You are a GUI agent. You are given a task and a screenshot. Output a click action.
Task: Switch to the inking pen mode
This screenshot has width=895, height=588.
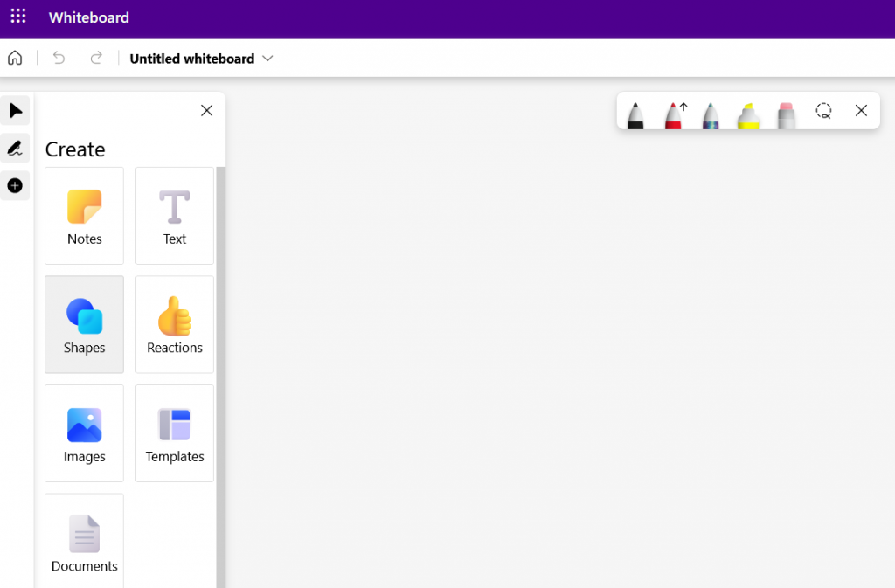tap(15, 149)
